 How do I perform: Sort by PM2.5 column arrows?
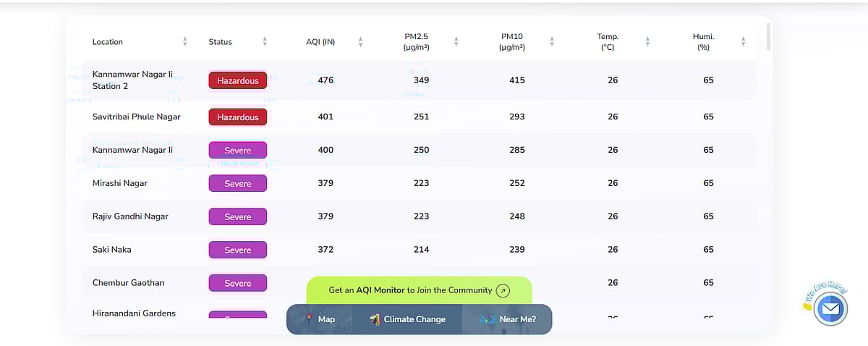point(456,42)
